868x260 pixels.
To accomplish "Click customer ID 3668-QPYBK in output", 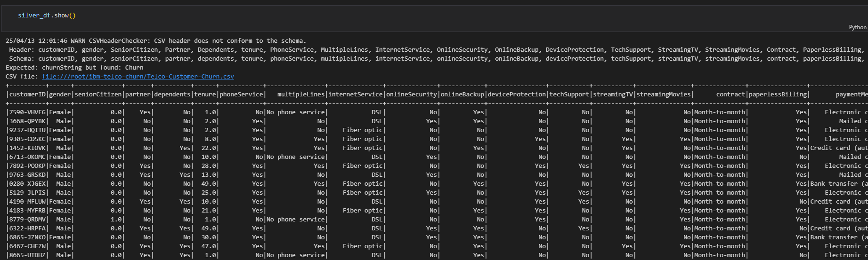I will tap(28, 121).
